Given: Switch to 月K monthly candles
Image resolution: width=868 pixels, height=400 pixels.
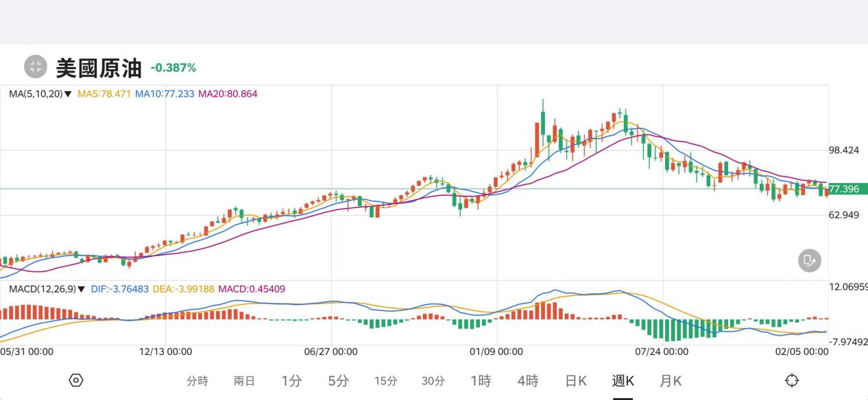Looking at the screenshot, I should (x=670, y=381).
